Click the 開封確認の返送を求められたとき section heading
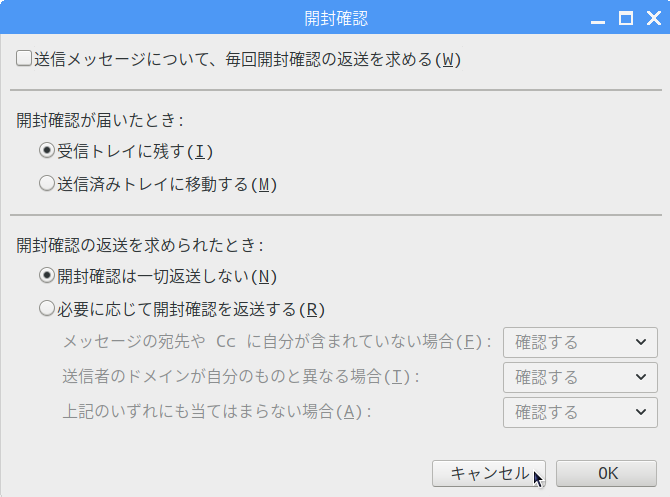Screen dimensions: 670x497 click(x=140, y=245)
